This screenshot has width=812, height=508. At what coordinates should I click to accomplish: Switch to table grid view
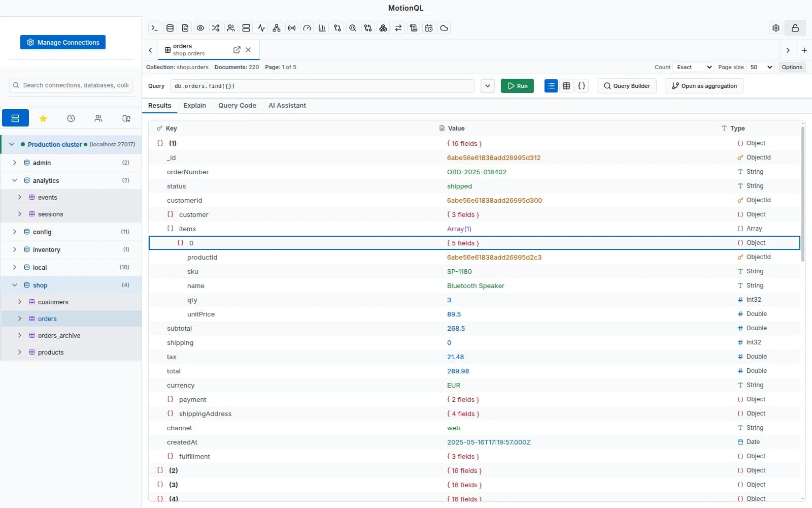point(566,86)
